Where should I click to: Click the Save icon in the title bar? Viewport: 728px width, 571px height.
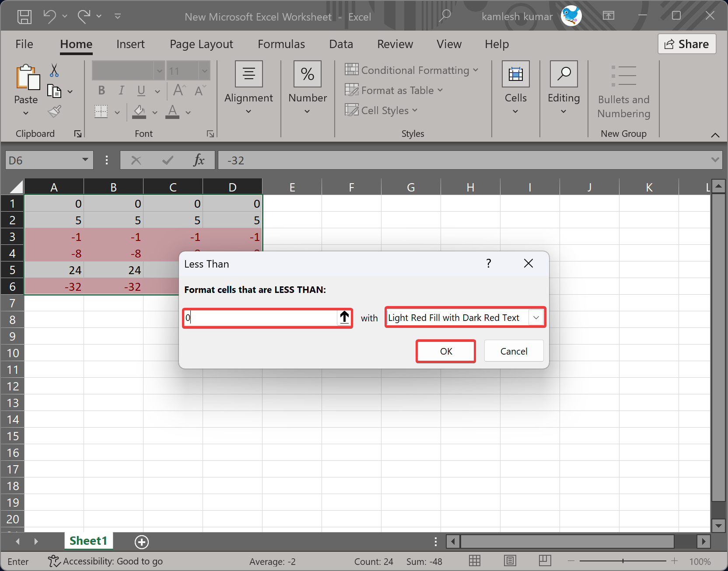tap(24, 17)
